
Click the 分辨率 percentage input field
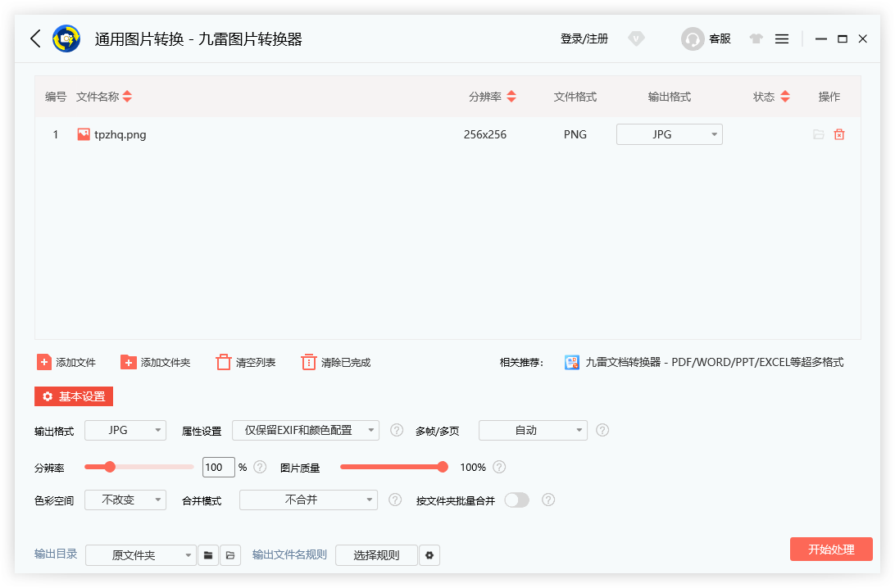tap(218, 467)
